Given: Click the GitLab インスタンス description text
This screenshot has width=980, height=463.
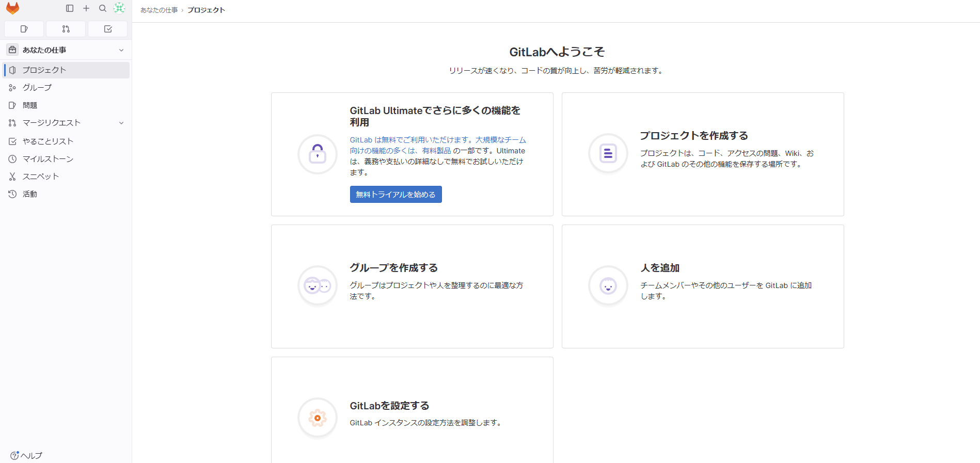Looking at the screenshot, I should point(426,423).
